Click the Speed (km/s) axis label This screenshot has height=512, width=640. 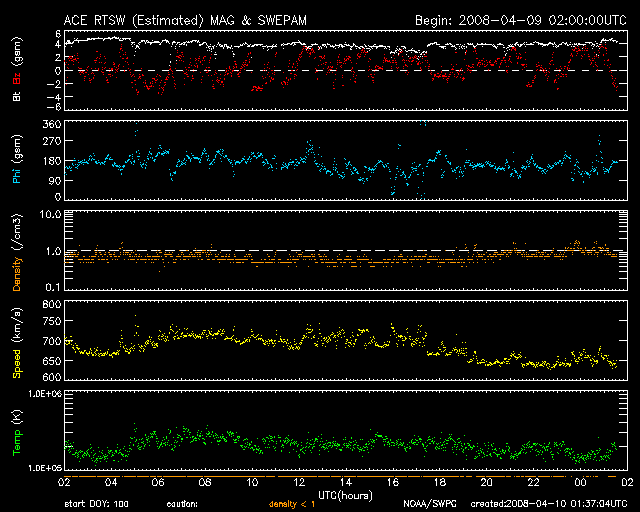(x=17, y=341)
